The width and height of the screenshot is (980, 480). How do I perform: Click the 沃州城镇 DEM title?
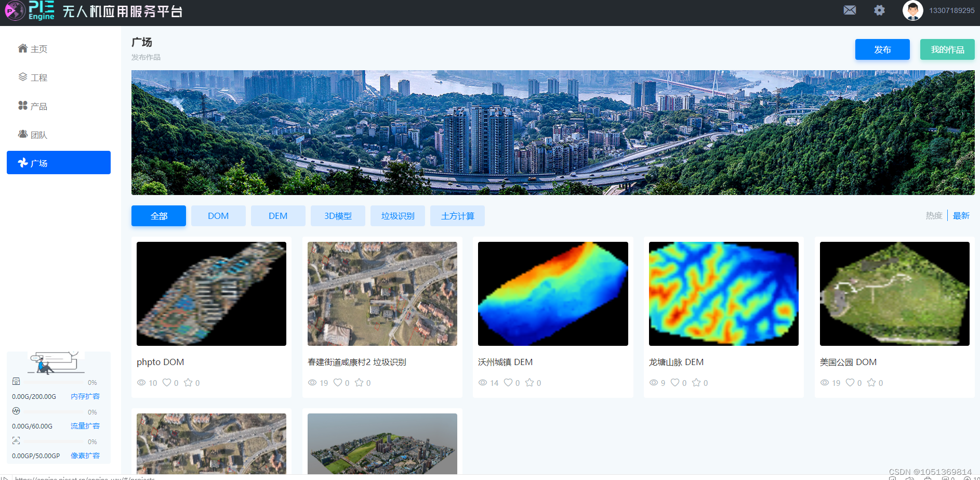(505, 362)
